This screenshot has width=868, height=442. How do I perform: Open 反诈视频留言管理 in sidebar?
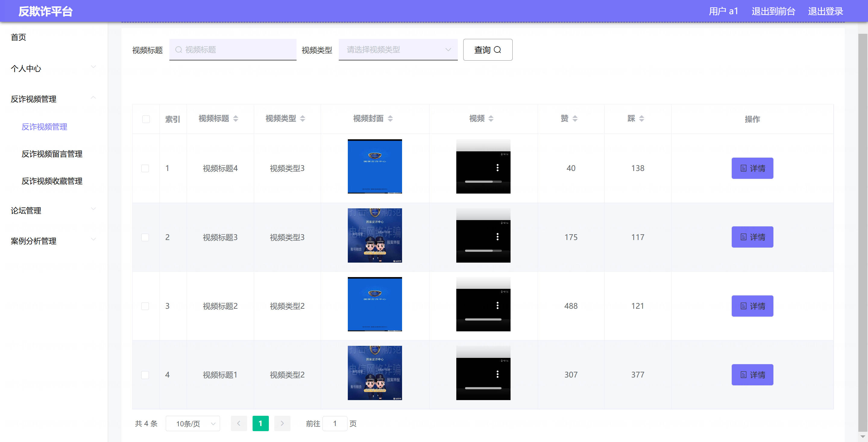point(52,154)
